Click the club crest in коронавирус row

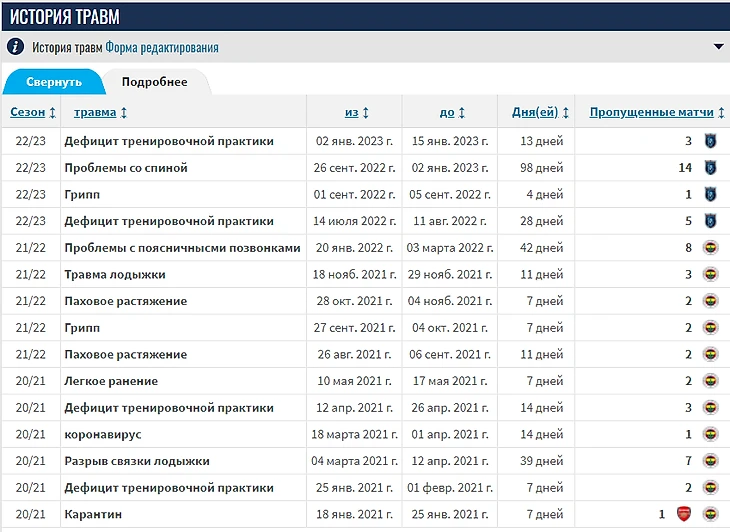point(711,434)
